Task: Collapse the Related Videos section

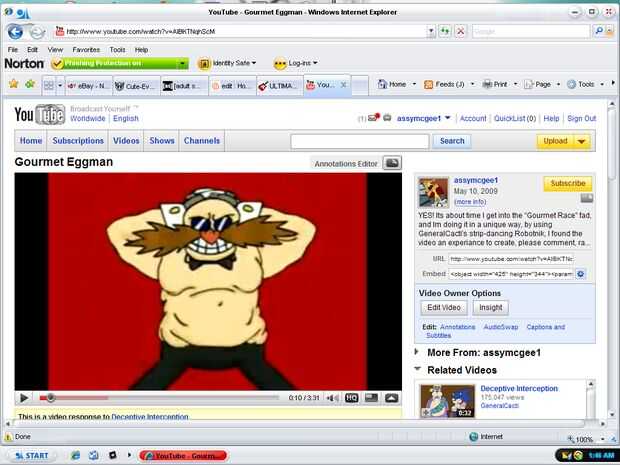Action: [x=417, y=369]
